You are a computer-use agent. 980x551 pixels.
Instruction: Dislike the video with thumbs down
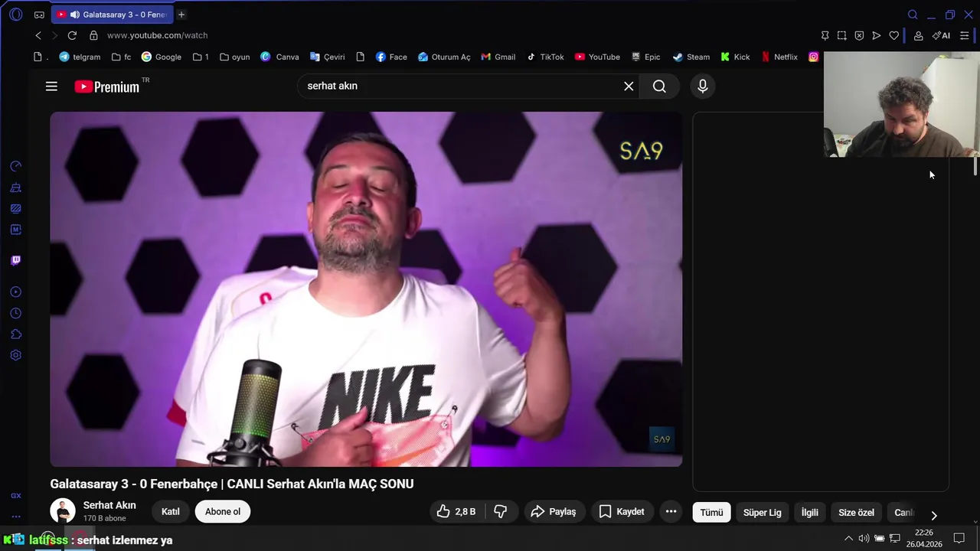point(500,511)
